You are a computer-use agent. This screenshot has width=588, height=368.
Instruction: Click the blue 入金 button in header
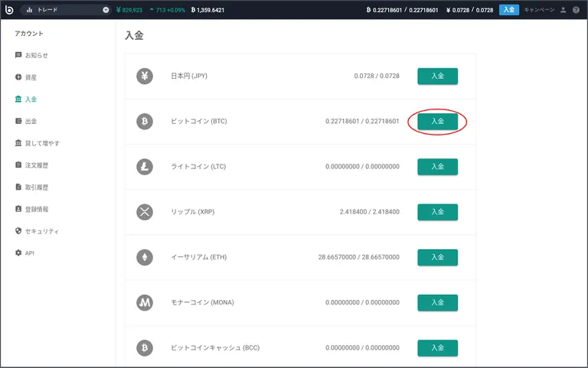(x=509, y=10)
